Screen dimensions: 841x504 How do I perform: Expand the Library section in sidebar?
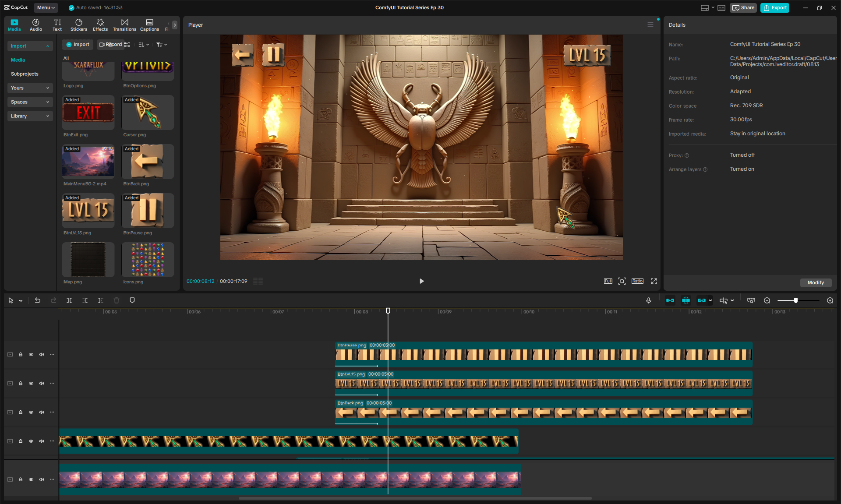(x=30, y=116)
